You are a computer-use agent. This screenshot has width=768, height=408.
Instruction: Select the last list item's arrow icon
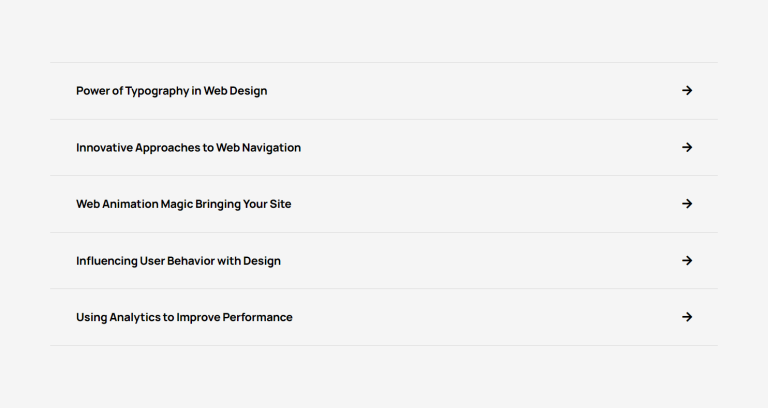687,317
